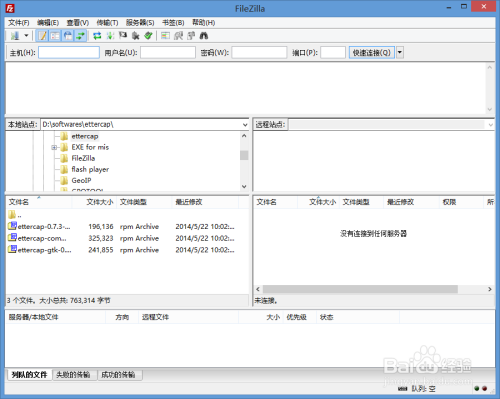Open the 文件(F) menu
Image resolution: width=500 pixels, height=399 pixels.
pos(19,23)
